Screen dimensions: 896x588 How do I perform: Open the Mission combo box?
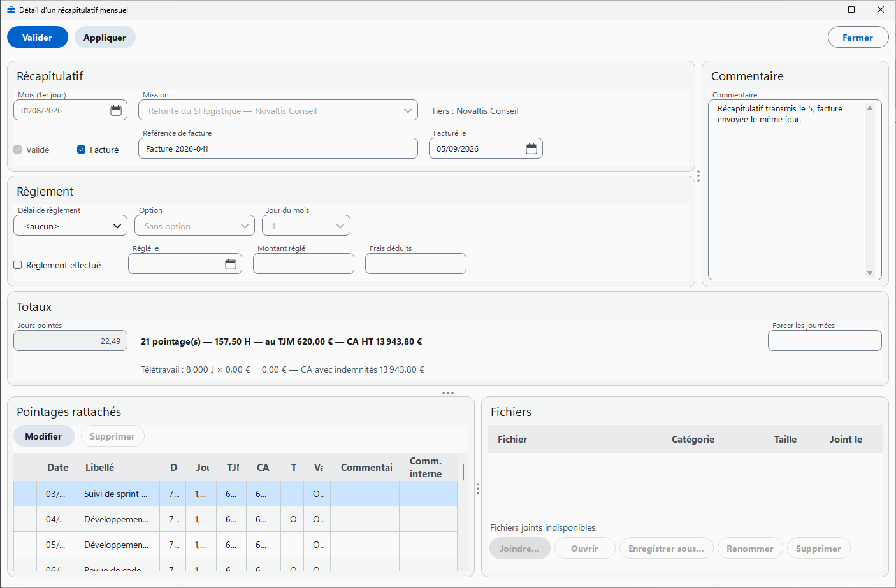pyautogui.click(x=278, y=110)
